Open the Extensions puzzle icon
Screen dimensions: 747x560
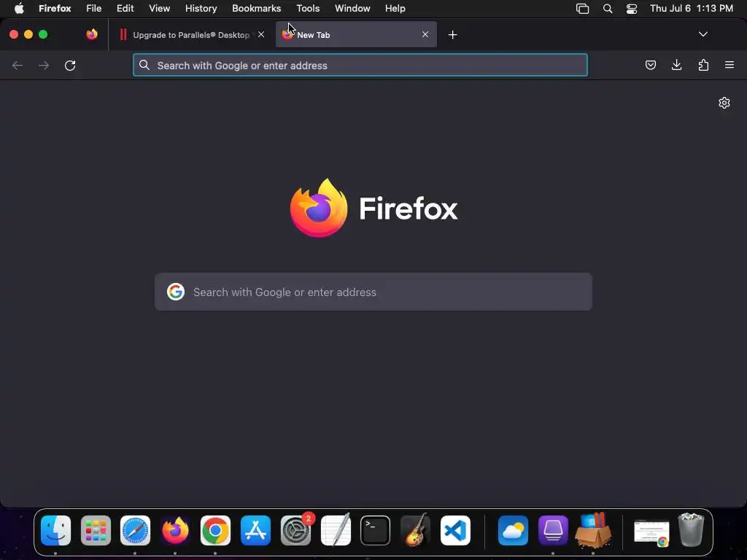click(x=703, y=65)
